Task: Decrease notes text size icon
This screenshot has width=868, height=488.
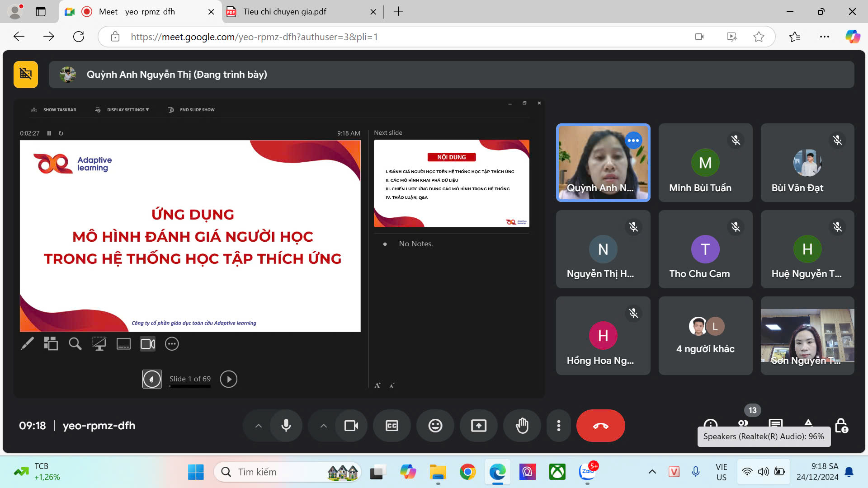Action: [392, 385]
